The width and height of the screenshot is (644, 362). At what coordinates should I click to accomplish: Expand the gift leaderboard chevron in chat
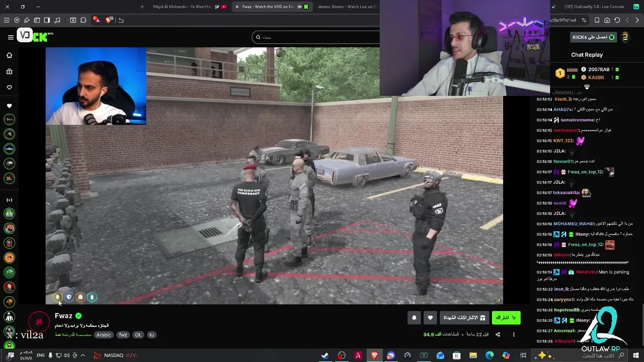click(587, 87)
